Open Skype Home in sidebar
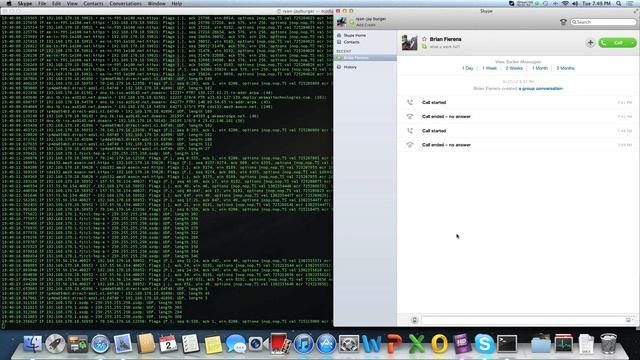Viewport: 640px width, 360px height. tap(354, 36)
